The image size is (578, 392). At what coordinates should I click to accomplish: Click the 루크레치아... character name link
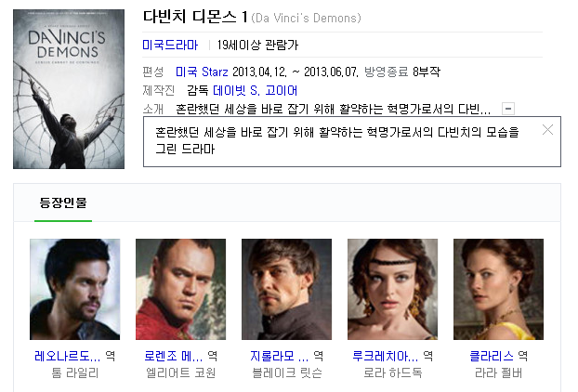point(386,356)
